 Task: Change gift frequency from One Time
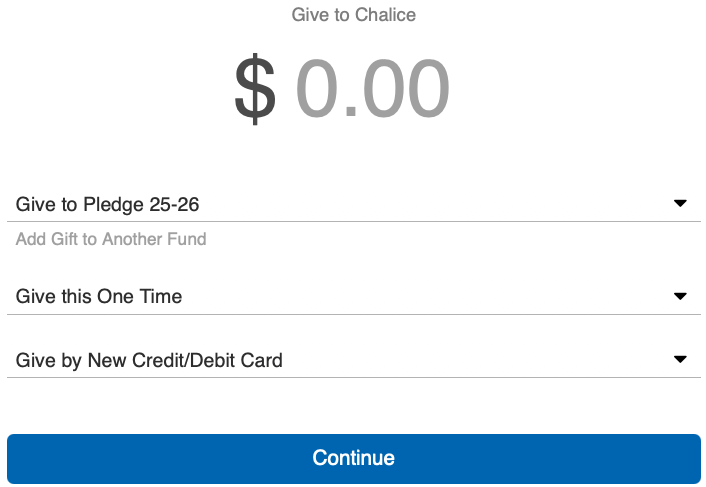(352, 297)
